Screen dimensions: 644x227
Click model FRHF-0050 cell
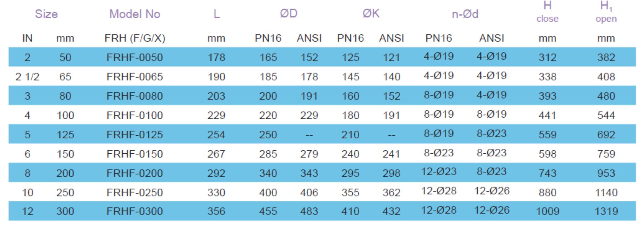tap(135, 57)
